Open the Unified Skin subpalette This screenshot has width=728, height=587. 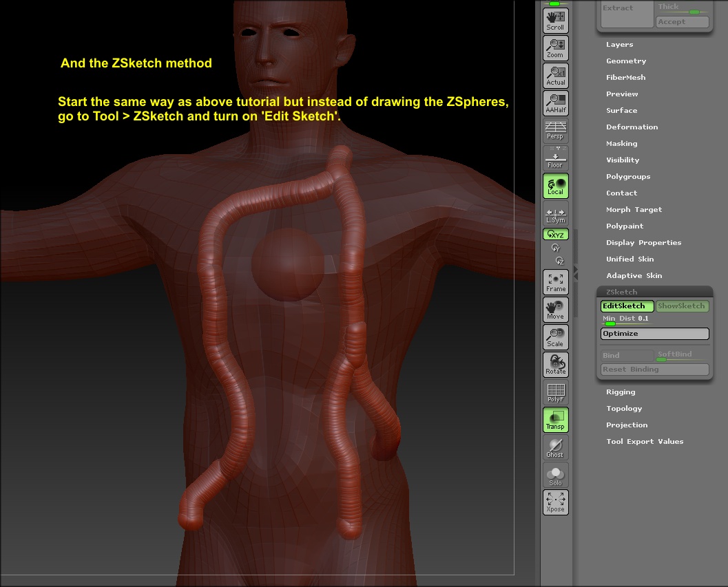[630, 259]
